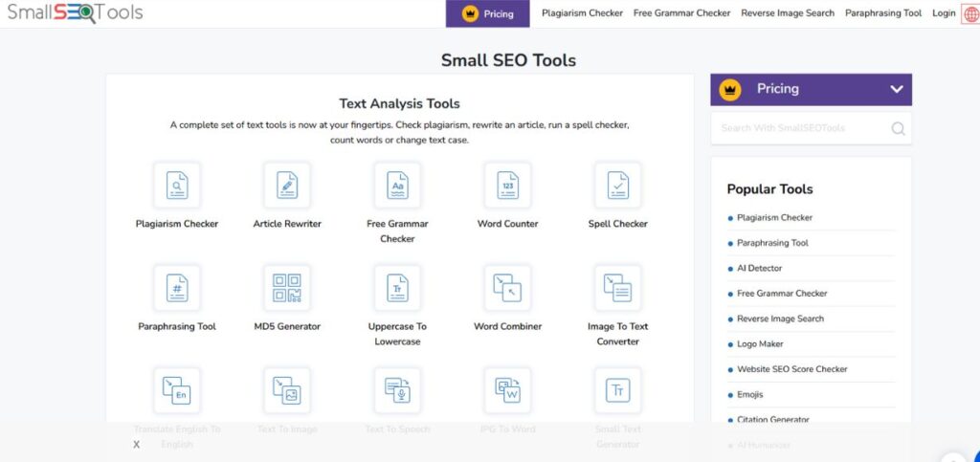
Task: Focus the Search With SmallSEOTools field
Action: (811, 128)
